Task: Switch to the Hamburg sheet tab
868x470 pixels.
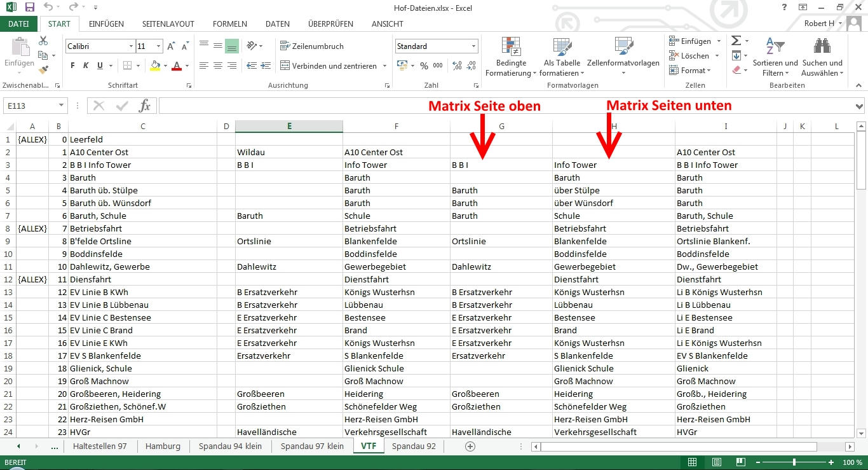Action: click(163, 446)
